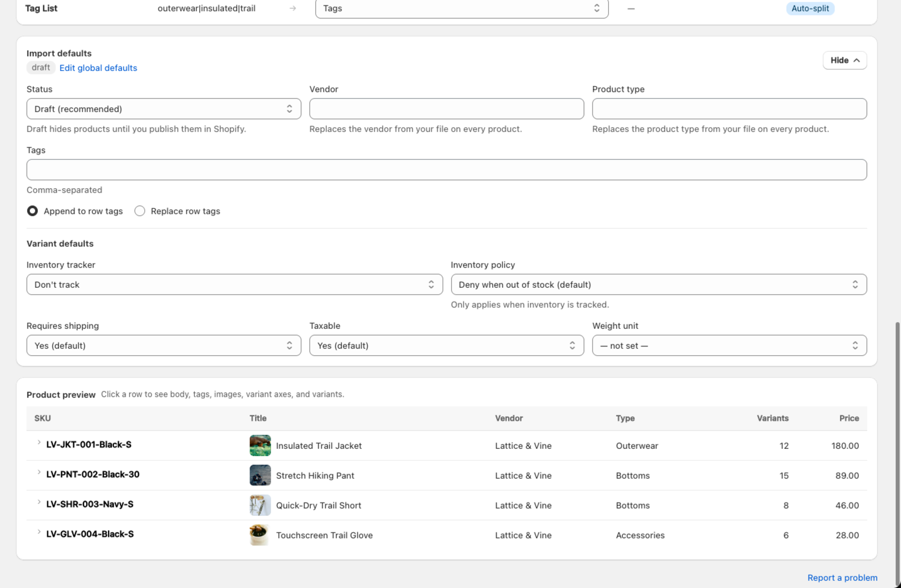The image size is (901, 588).
Task: Hide the Import defaults section
Action: point(845,60)
